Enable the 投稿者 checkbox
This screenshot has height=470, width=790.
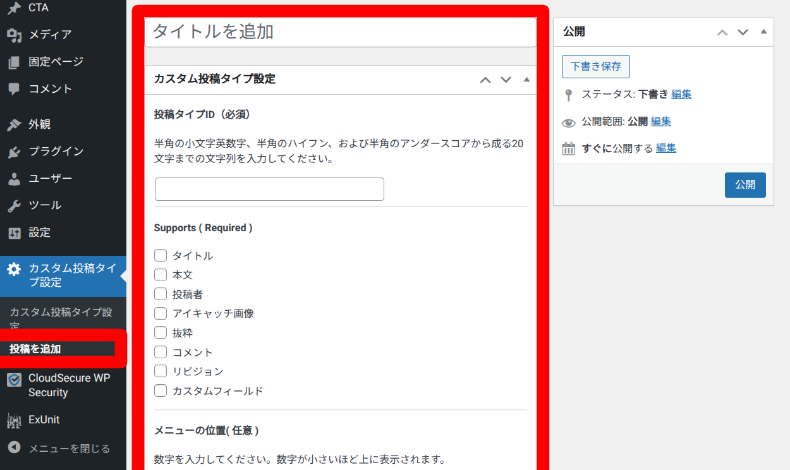pyautogui.click(x=160, y=294)
